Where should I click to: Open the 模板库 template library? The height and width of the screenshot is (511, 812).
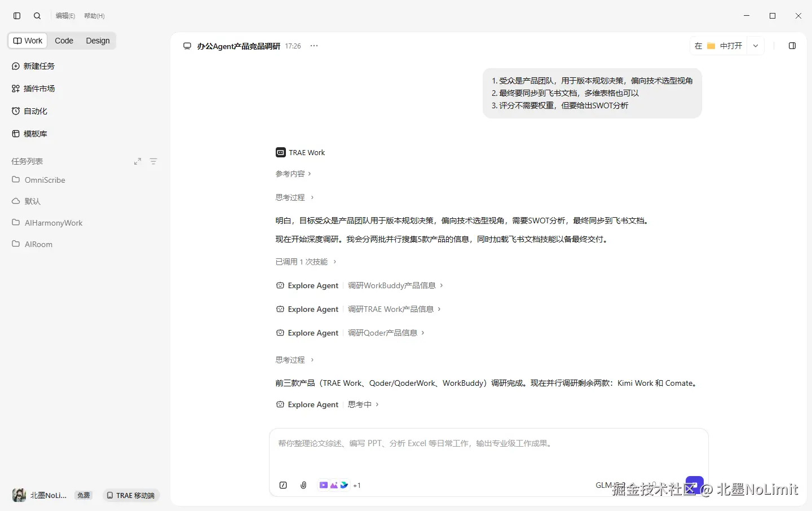pyautogui.click(x=29, y=134)
